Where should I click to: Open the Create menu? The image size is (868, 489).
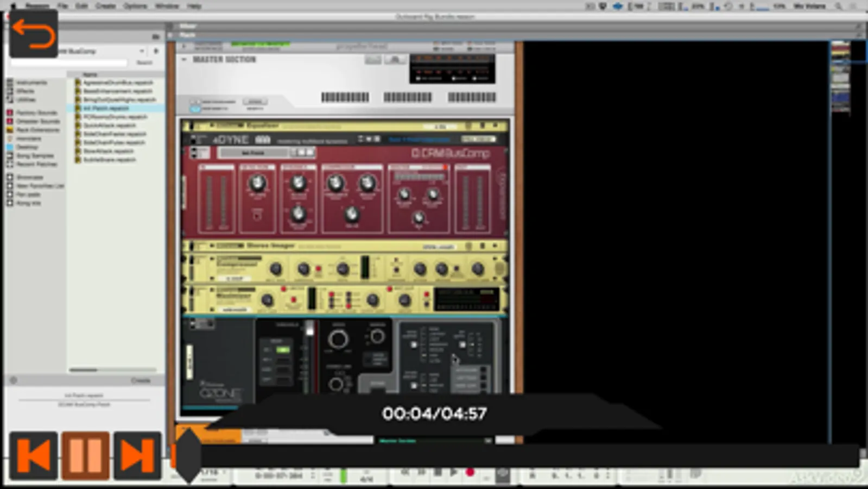(x=106, y=6)
